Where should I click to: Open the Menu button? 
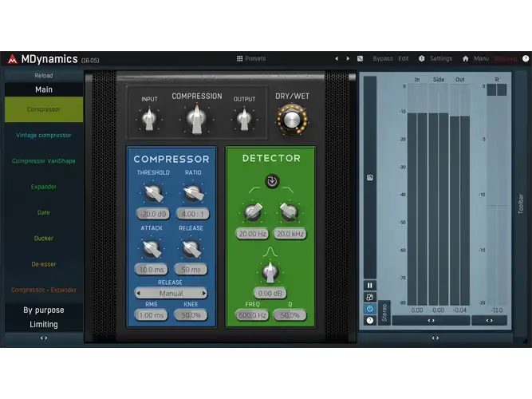coord(482,58)
